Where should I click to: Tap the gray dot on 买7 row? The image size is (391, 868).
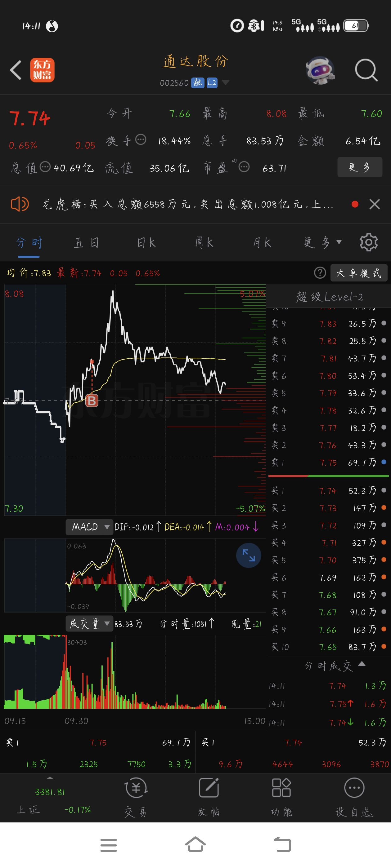[x=384, y=594]
